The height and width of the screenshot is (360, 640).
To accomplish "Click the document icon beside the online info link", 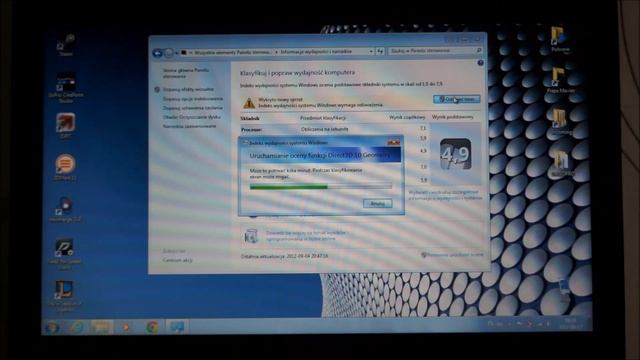I will coord(251,236).
